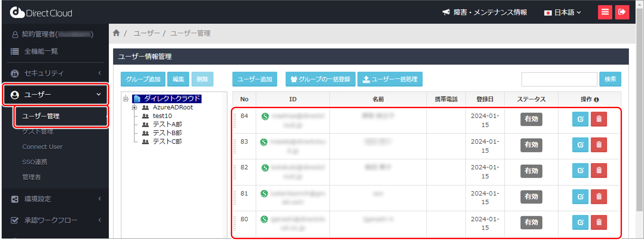Click the グループ追加 button

pos(143,79)
